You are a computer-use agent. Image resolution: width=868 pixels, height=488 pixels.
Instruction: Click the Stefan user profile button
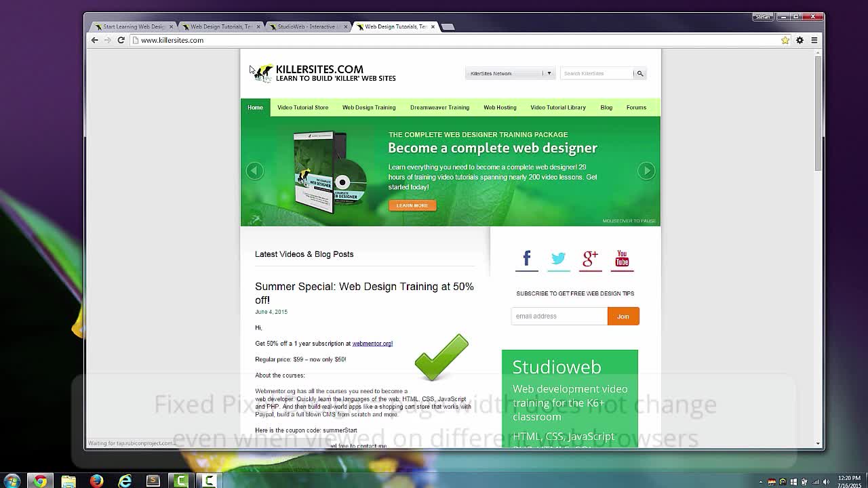pos(762,17)
